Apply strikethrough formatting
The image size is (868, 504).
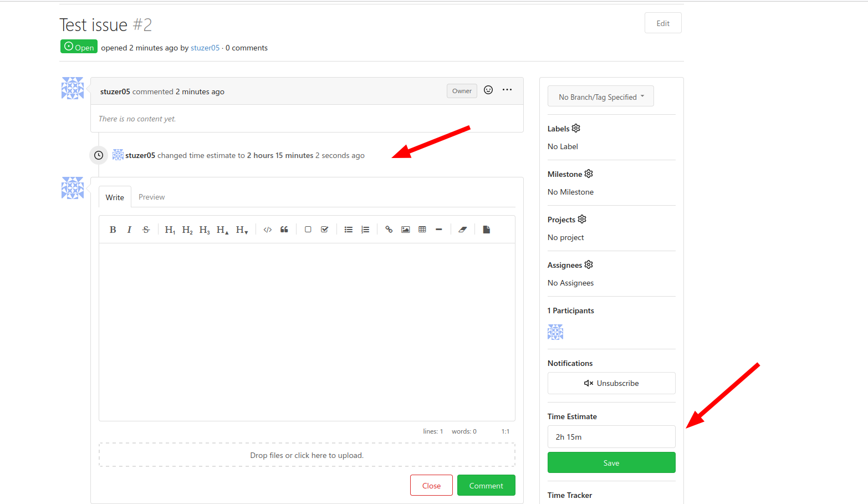(146, 230)
